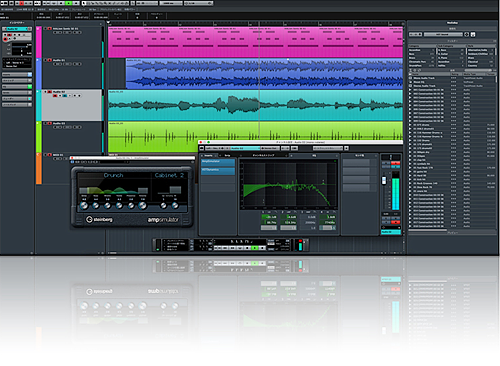The image size is (500, 366).
Task: Click the Style filter column header
Action: [481, 46]
